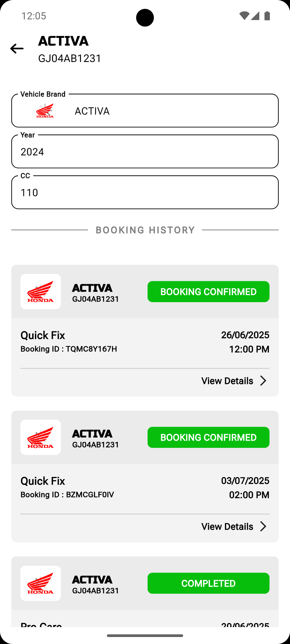Tap Honda logo in Vehicle Brand field
The width and height of the screenshot is (290, 644).
45,111
